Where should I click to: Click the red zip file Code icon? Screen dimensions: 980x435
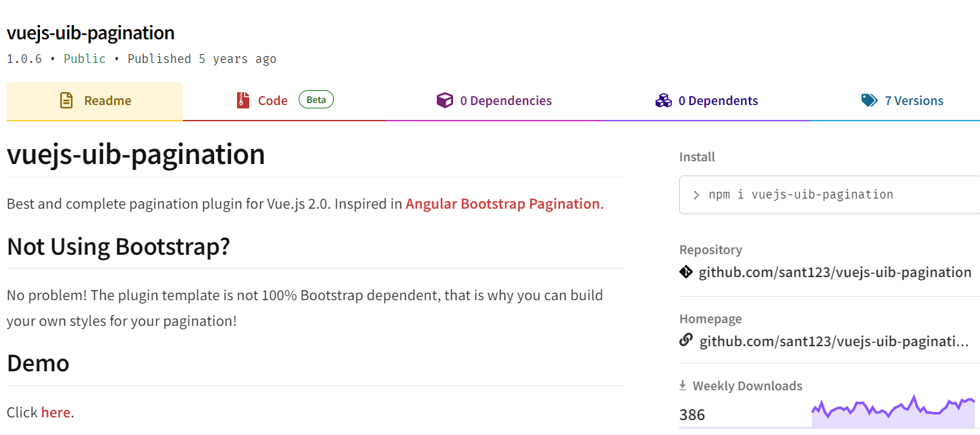pyautogui.click(x=243, y=100)
